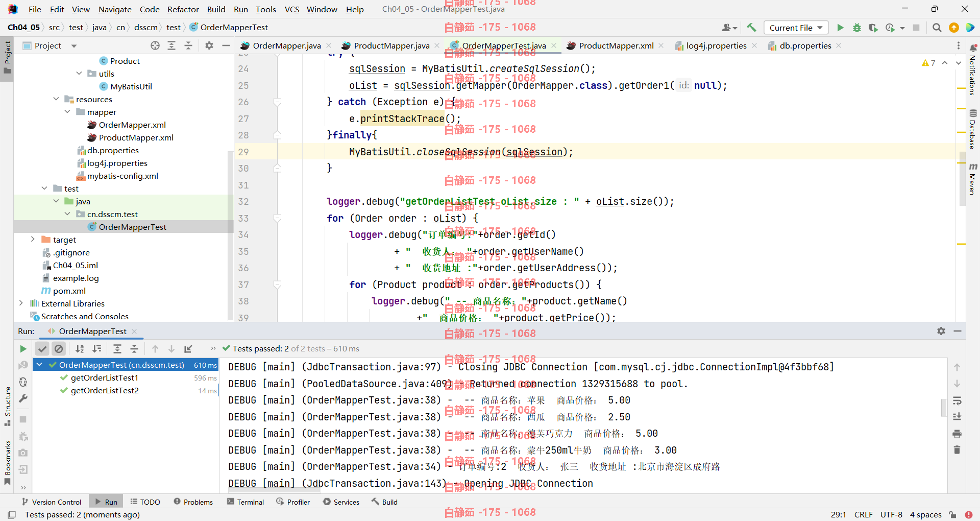The width and height of the screenshot is (980, 521).
Task: Switch to log4j.properties tab
Action: click(716, 45)
